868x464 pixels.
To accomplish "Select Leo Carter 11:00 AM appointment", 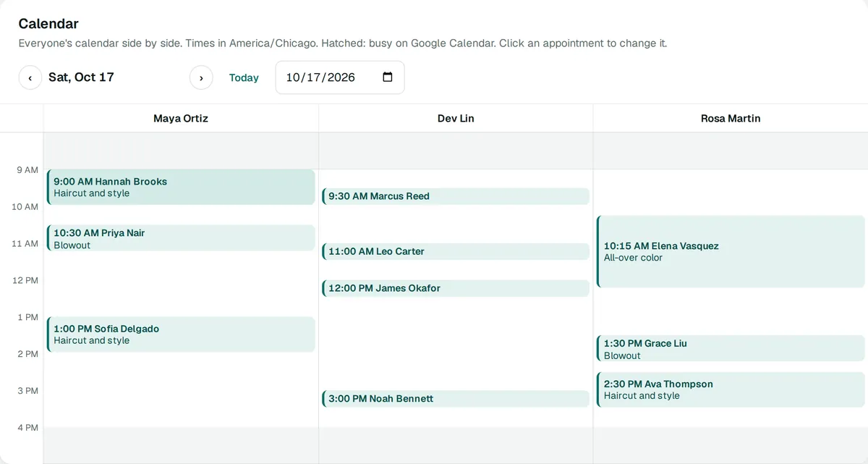I will 456,251.
